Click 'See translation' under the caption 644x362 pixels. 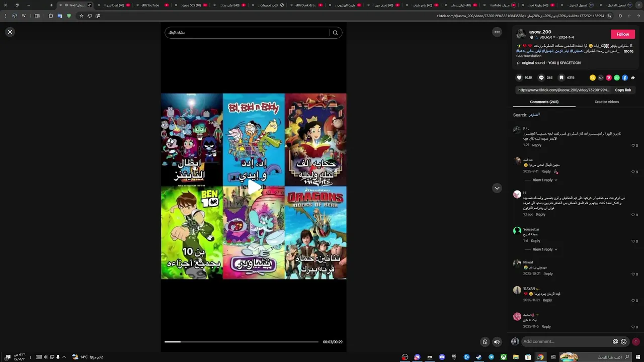[x=529, y=56]
